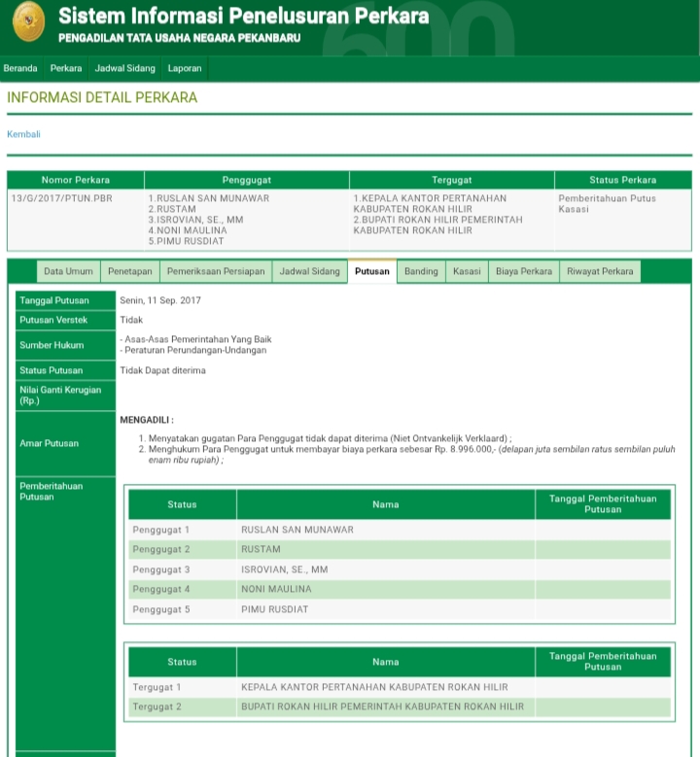This screenshot has width=700, height=757.
Task: Select the Jadwal Sidang tab
Action: [x=309, y=272]
